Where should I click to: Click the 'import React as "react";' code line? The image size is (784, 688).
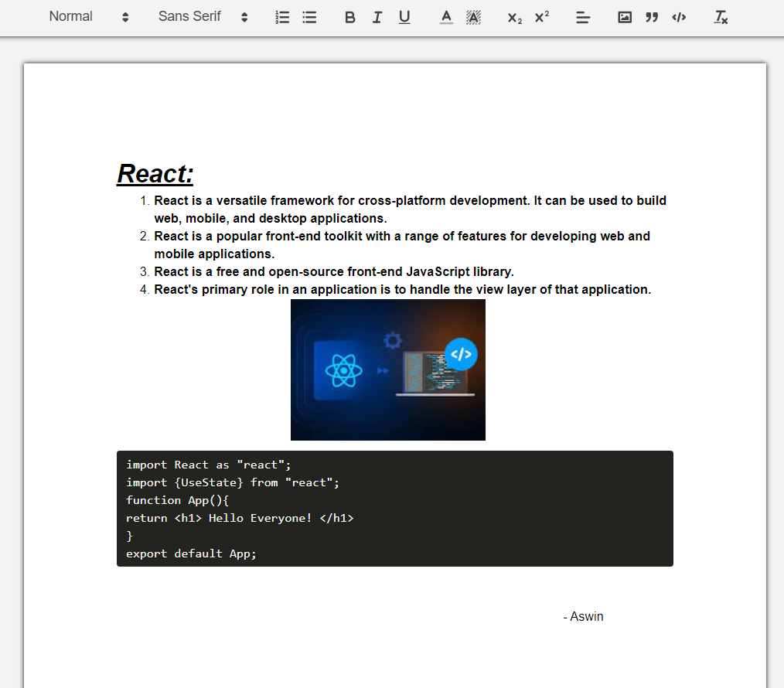coord(209,465)
